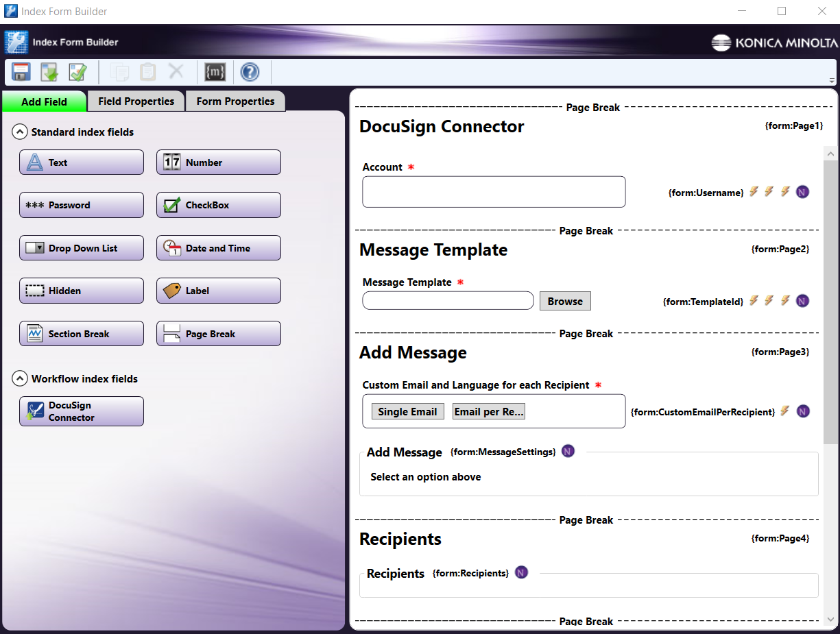Select the Add Message page heading
This screenshot has width=840, height=634.
413,352
